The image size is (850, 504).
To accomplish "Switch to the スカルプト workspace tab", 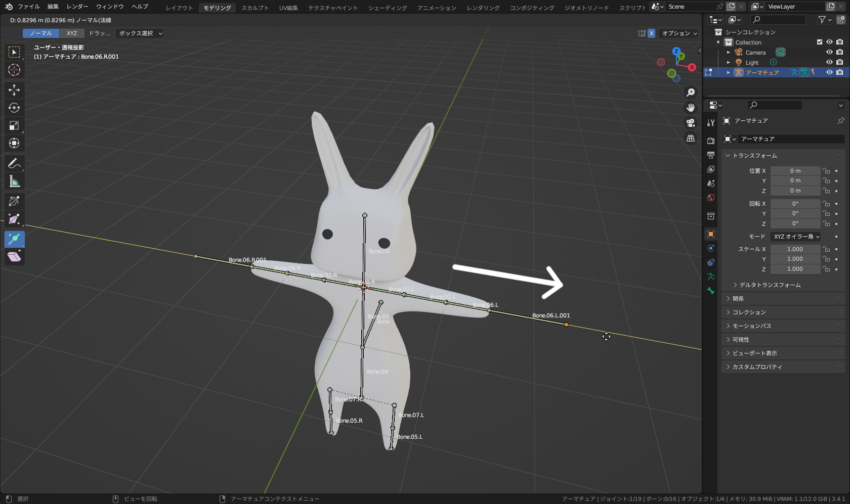I will pos(255,8).
